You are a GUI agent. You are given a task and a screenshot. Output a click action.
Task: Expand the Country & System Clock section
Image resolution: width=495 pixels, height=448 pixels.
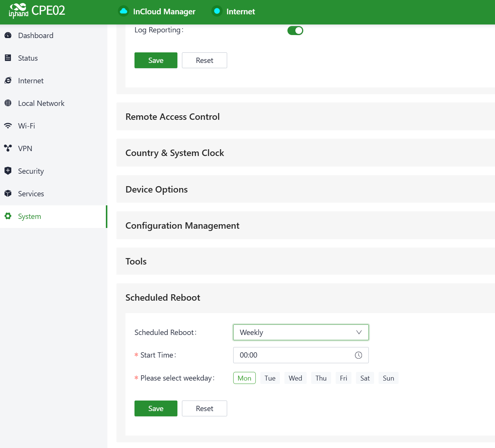[x=175, y=153]
